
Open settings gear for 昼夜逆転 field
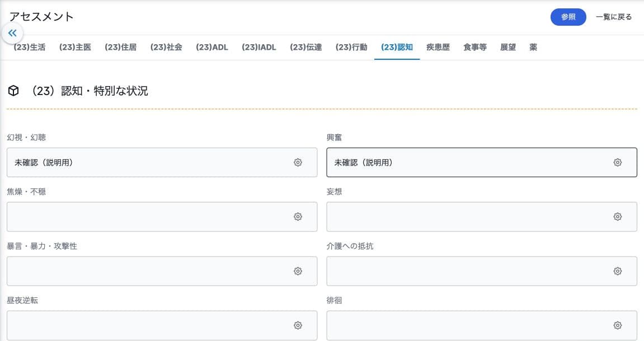coord(298,325)
